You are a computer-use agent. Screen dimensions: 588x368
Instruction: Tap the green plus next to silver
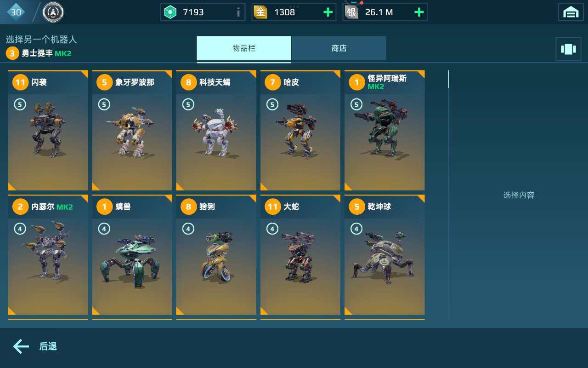(419, 12)
